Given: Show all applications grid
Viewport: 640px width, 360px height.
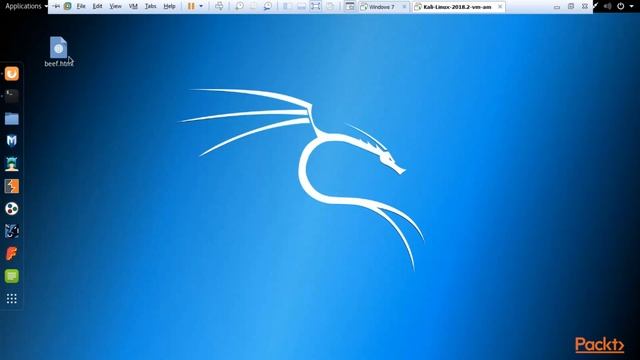Looking at the screenshot, I should pos(12,299).
